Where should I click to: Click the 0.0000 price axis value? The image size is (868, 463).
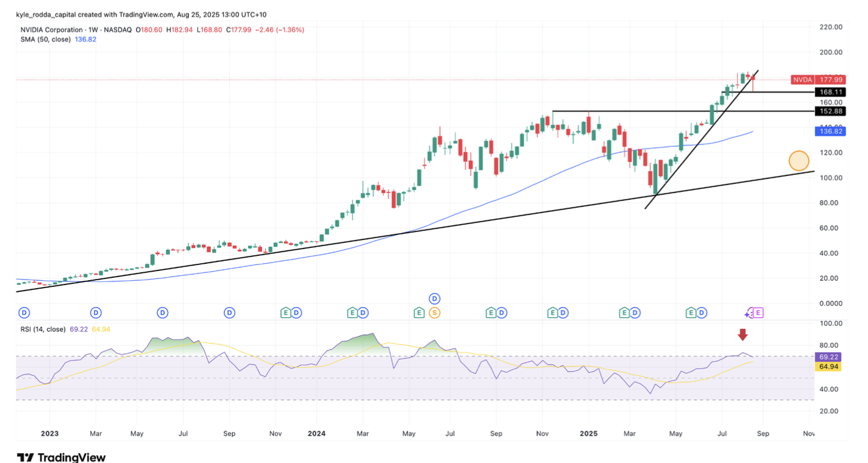tap(831, 303)
